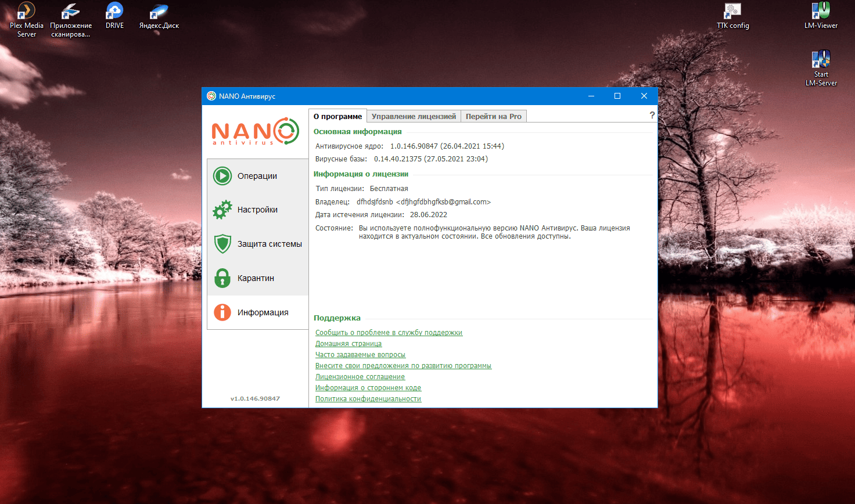Viewport: 855px width, 504px height.
Task: Select the Start LM-Server desktop icon
Action: (821, 69)
